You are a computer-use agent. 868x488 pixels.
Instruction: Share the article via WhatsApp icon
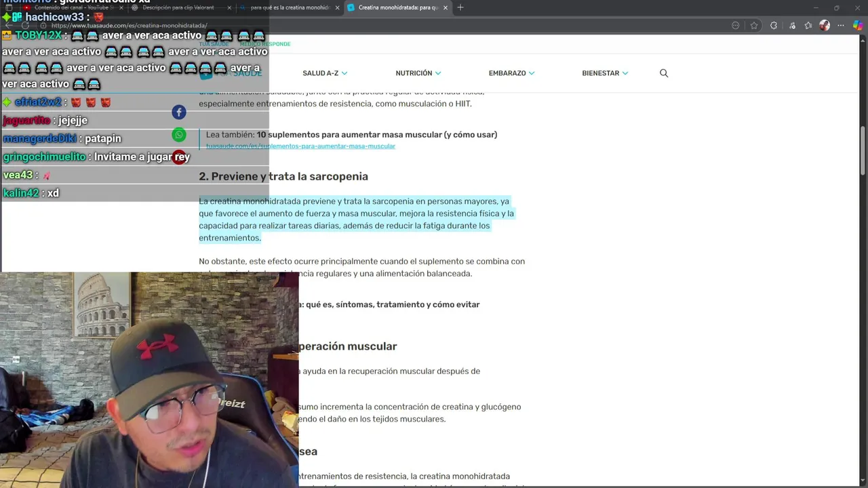179,135
